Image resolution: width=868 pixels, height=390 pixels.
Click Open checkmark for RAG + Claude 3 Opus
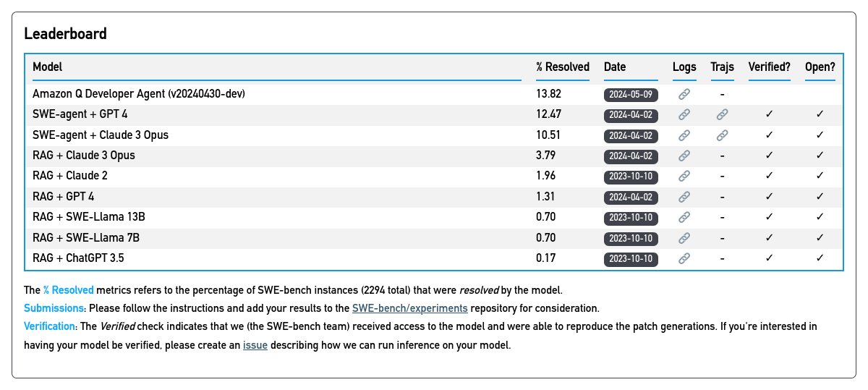coord(820,156)
